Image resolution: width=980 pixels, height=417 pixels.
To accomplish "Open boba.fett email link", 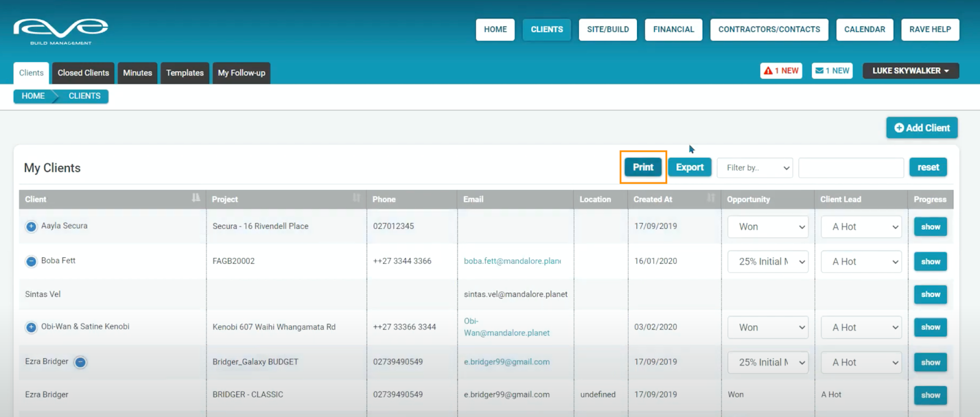I will [x=512, y=261].
